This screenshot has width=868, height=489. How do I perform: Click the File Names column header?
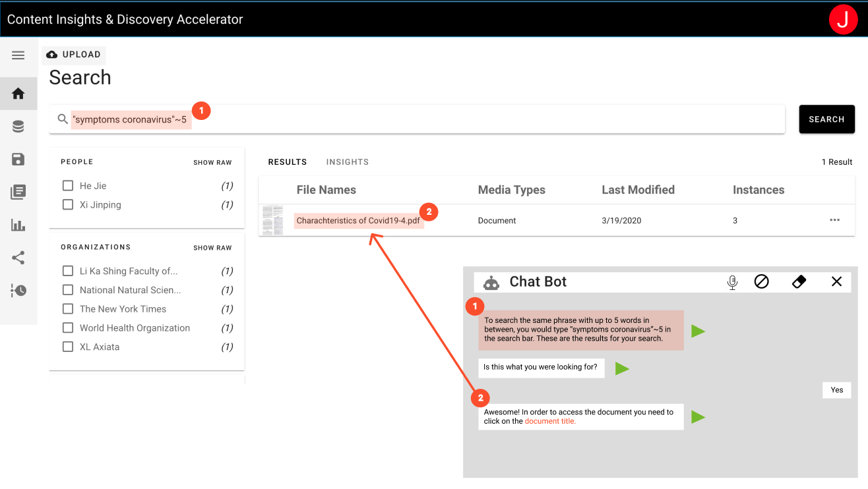pyautogui.click(x=326, y=190)
